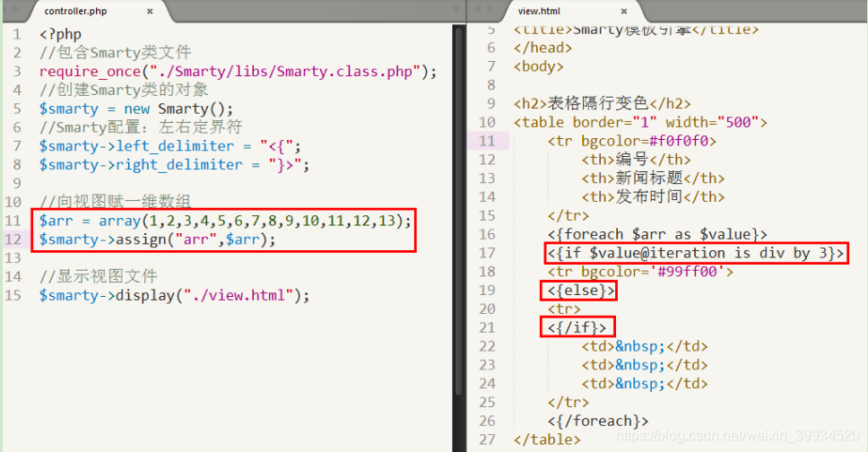Click the '<tr bgcolor=#f0f0f0>' line
The image size is (868, 452).
tap(632, 142)
